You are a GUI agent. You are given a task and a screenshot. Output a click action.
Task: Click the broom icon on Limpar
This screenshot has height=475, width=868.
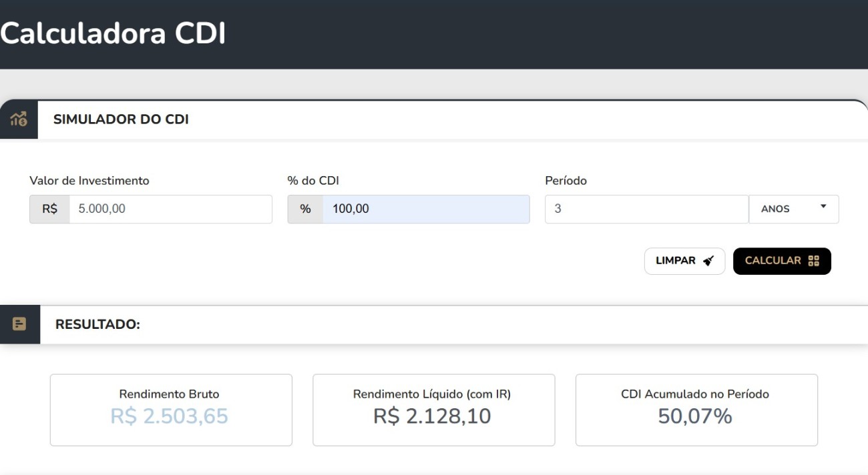(708, 261)
